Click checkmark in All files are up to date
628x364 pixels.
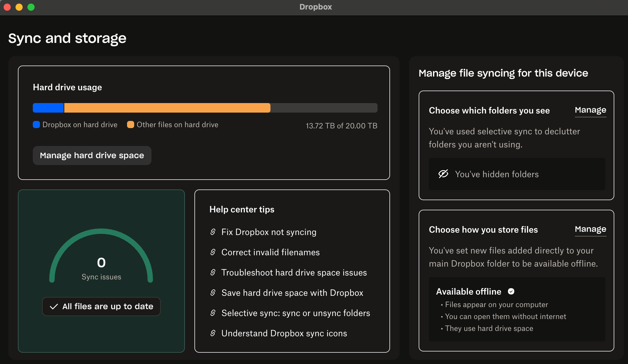point(54,307)
